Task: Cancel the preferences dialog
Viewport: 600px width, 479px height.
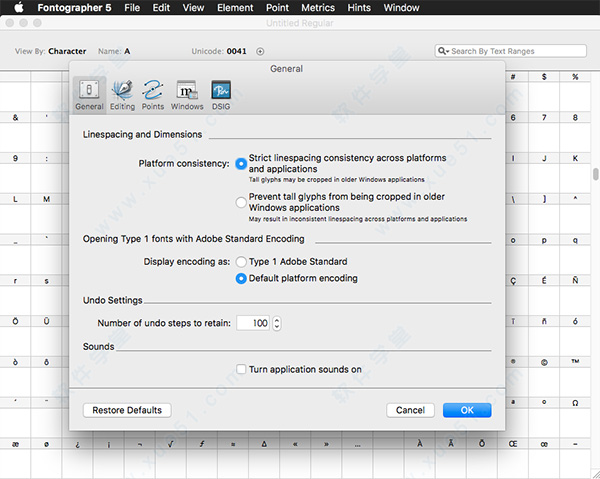Action: click(410, 410)
